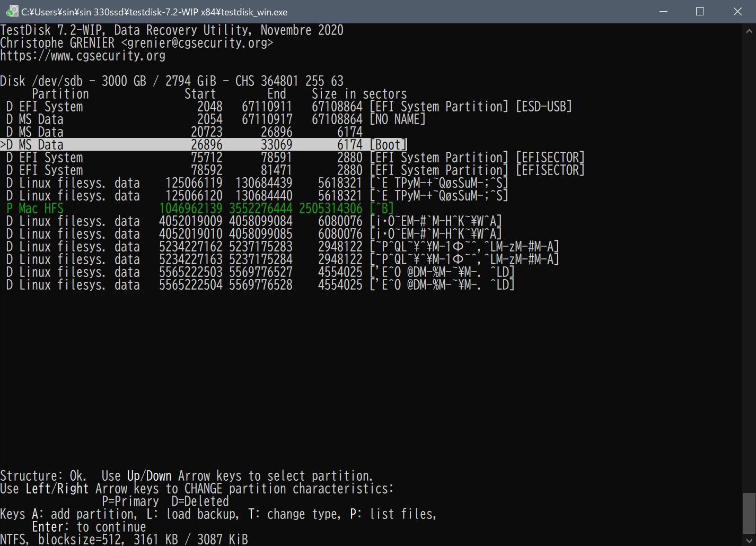The width and height of the screenshot is (756, 546).
Task: Click the vertical scrollbar thumb
Action: coord(749,513)
